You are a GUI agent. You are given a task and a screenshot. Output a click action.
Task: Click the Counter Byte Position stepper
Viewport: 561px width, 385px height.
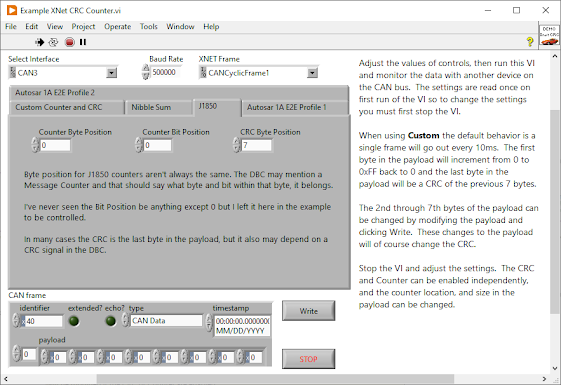point(35,145)
